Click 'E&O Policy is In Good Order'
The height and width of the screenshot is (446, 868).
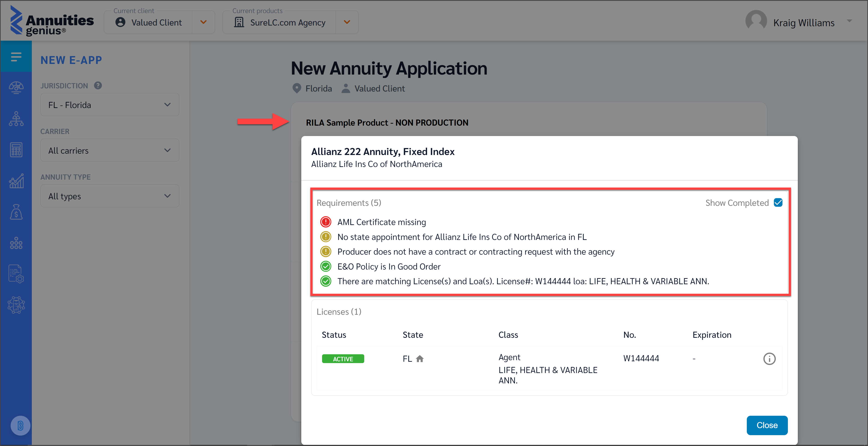[389, 267]
